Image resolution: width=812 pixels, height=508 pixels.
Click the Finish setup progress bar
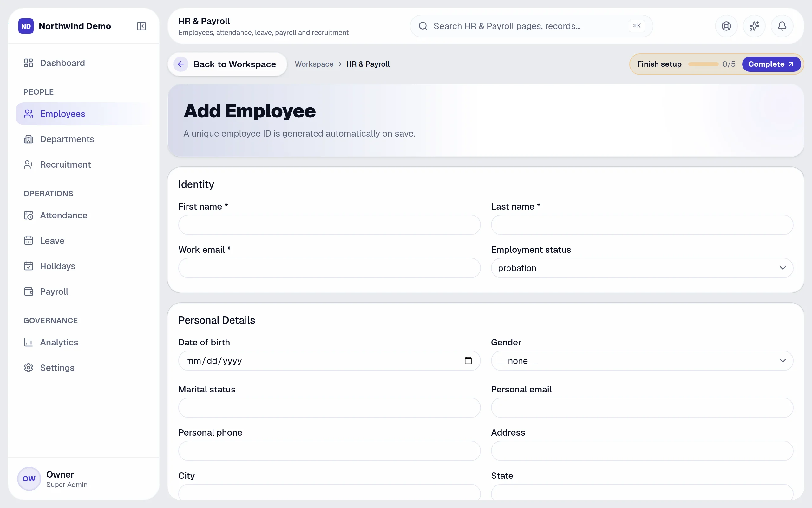703,64
